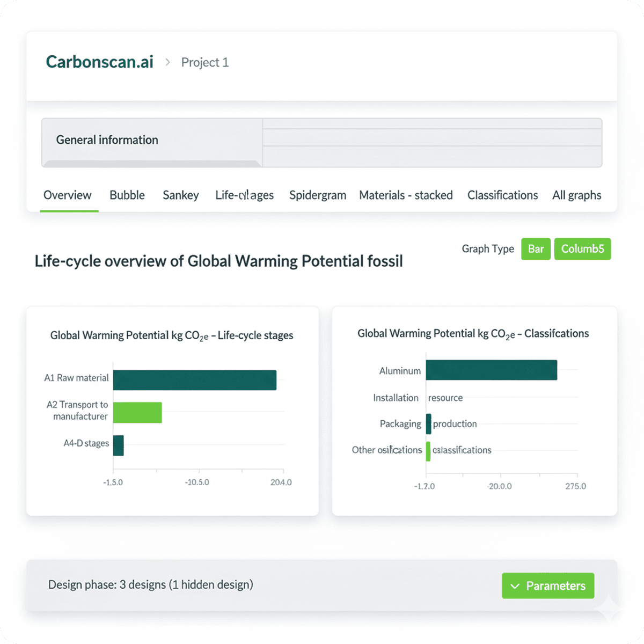Click the Parameters chevron arrow

tap(516, 586)
